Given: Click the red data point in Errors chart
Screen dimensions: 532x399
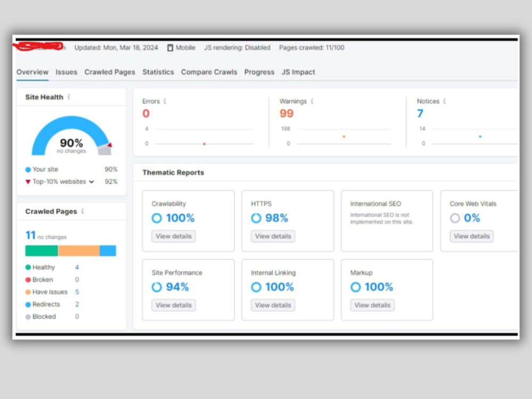Looking at the screenshot, I should pyautogui.click(x=204, y=144).
